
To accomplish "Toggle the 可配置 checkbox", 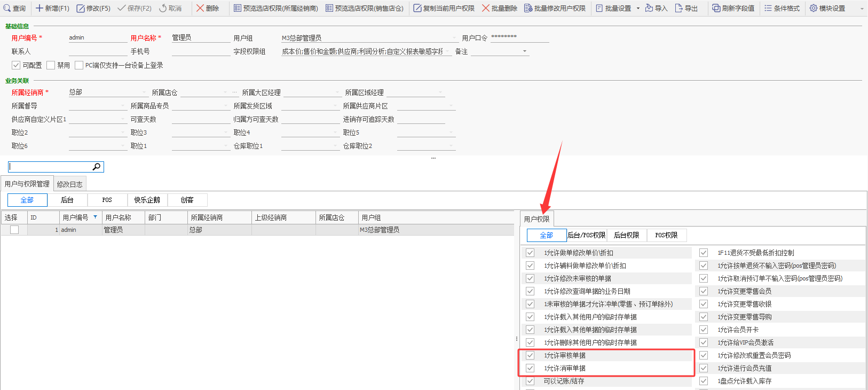I will tap(16, 65).
